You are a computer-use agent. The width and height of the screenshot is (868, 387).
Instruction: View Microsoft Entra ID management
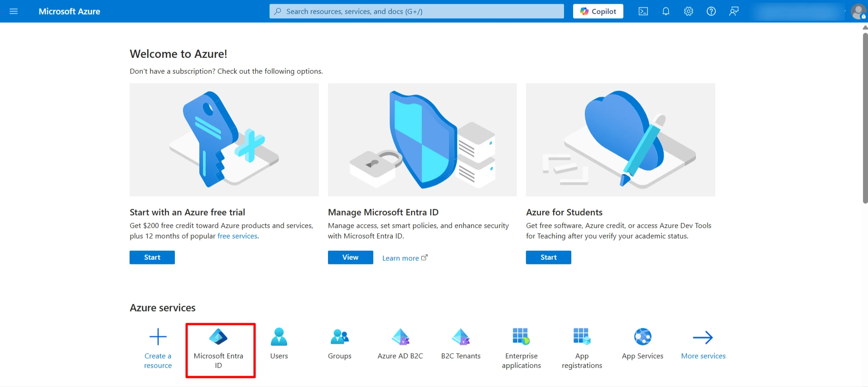click(351, 257)
